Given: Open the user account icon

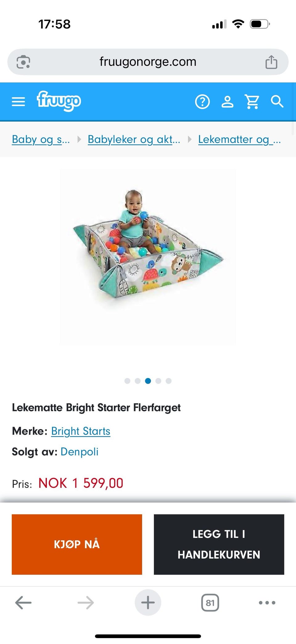Looking at the screenshot, I should point(228,102).
